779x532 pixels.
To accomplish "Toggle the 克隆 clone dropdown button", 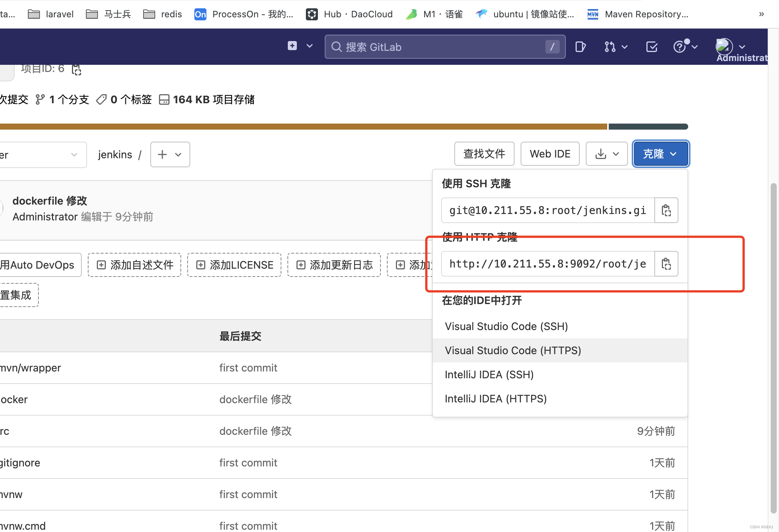I will [x=661, y=154].
